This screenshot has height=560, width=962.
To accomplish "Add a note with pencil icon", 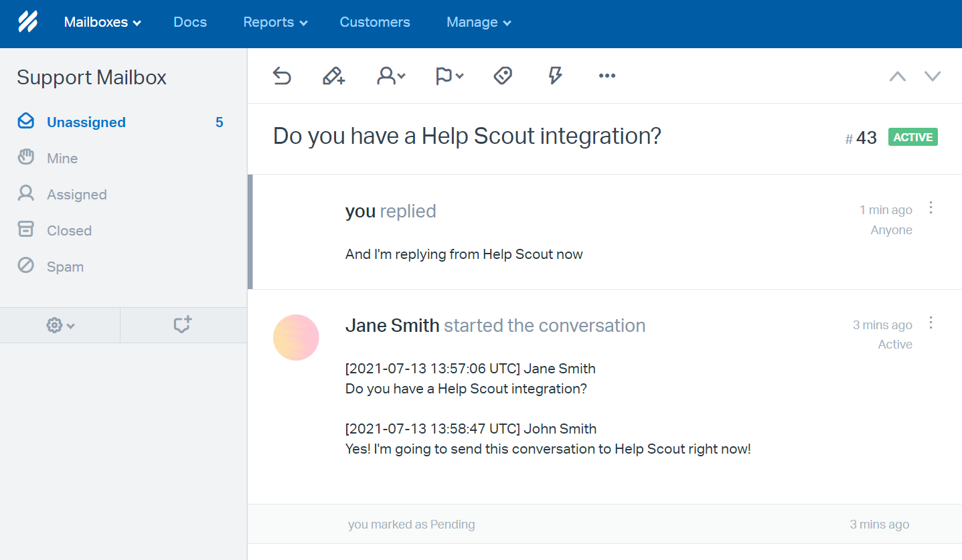I will click(333, 76).
